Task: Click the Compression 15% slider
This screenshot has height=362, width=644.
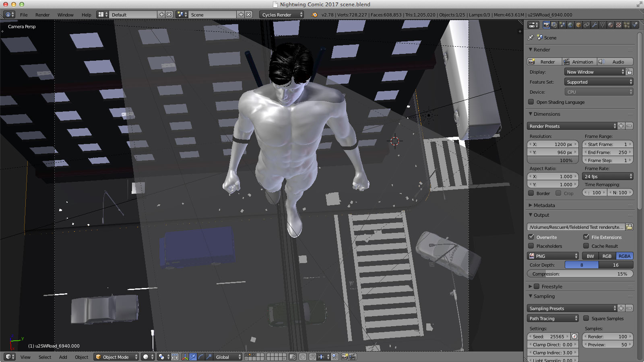Action: tap(580, 274)
